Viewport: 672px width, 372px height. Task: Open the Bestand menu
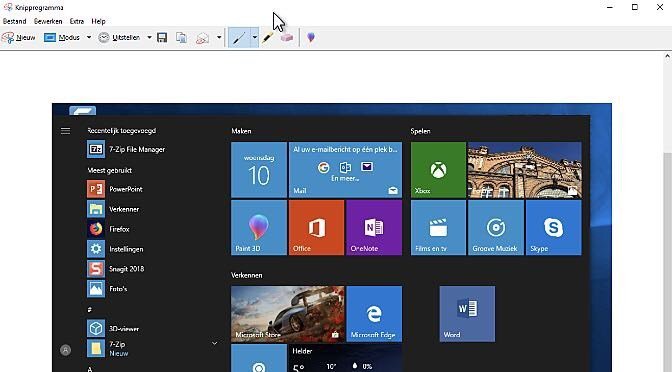(x=14, y=21)
